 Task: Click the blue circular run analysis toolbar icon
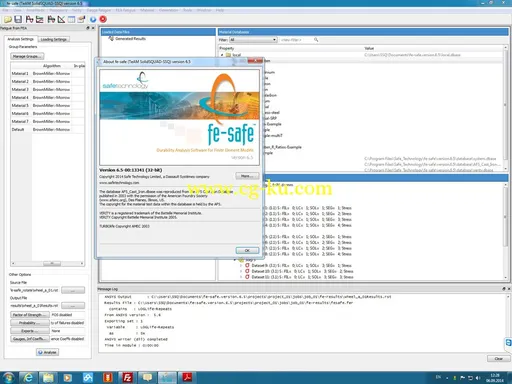coord(93,19)
